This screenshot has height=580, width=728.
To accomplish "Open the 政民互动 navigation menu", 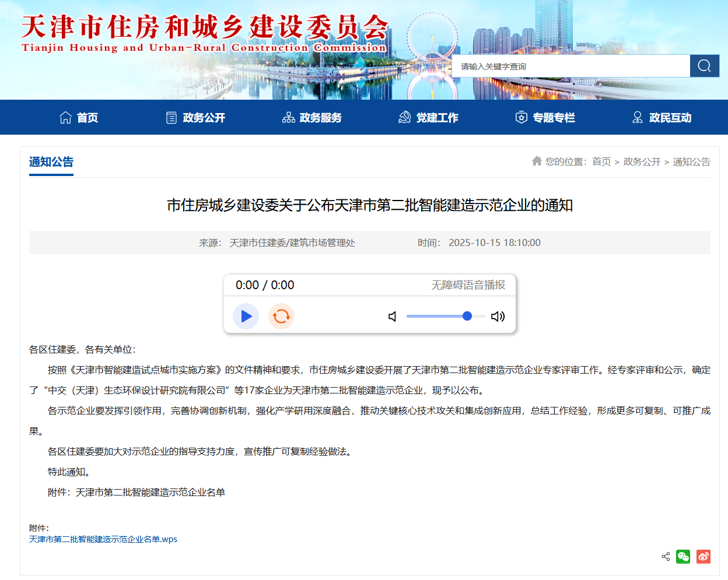I will coord(662,118).
